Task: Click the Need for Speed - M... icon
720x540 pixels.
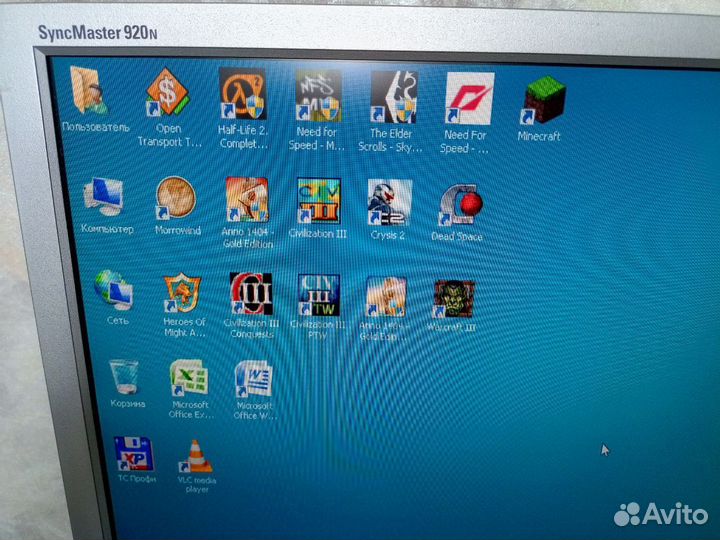Action: [x=318, y=96]
